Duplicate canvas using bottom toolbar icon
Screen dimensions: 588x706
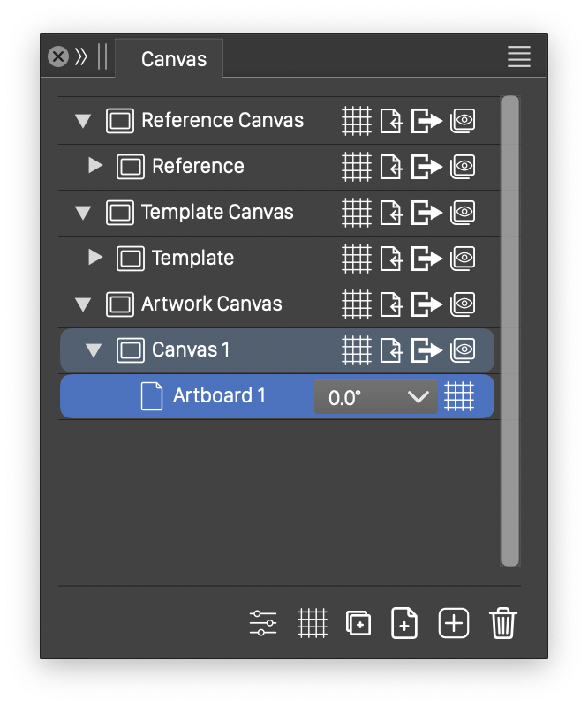pyautogui.click(x=358, y=623)
